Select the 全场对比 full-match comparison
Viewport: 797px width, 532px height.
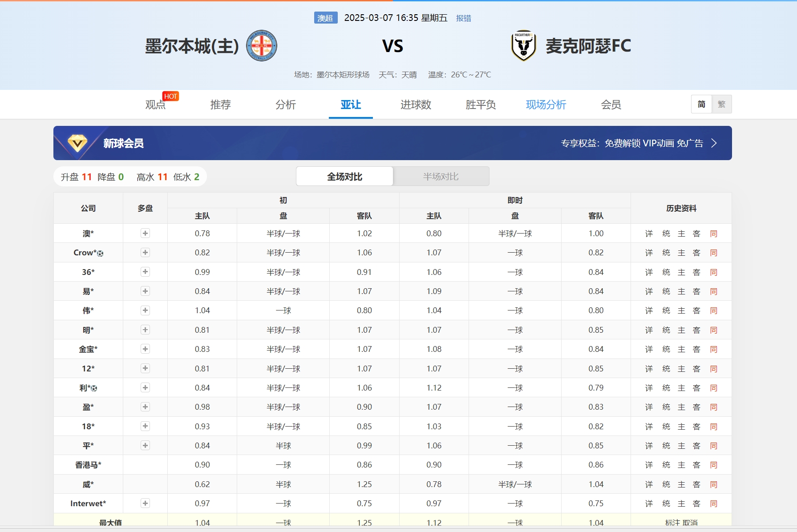pyautogui.click(x=344, y=177)
